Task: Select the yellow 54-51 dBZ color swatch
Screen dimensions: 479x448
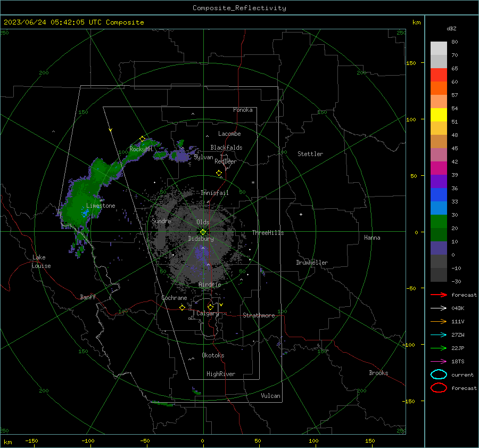Action: [439, 115]
